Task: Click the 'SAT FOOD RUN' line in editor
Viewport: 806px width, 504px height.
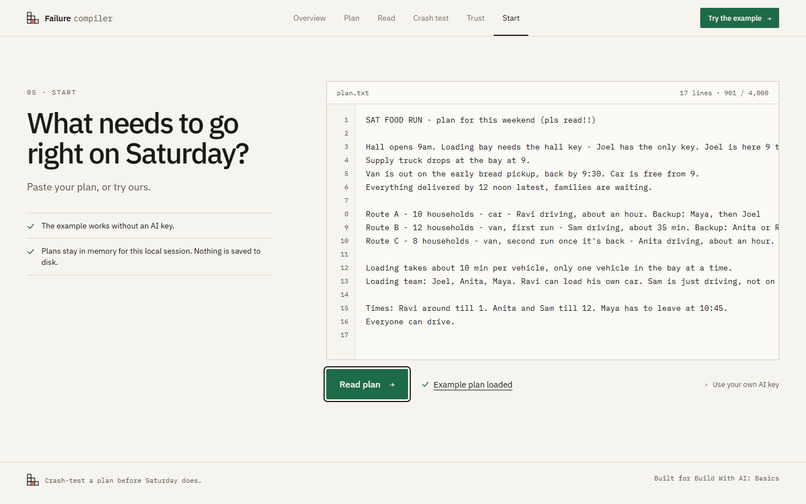Action: click(481, 120)
